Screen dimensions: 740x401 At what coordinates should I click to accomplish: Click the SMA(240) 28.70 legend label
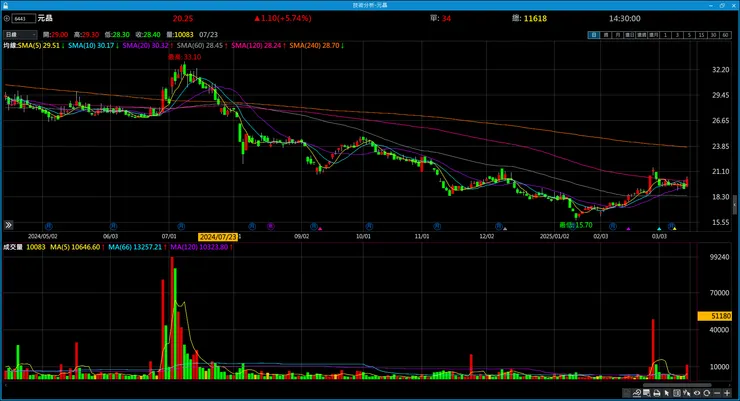tap(314, 45)
